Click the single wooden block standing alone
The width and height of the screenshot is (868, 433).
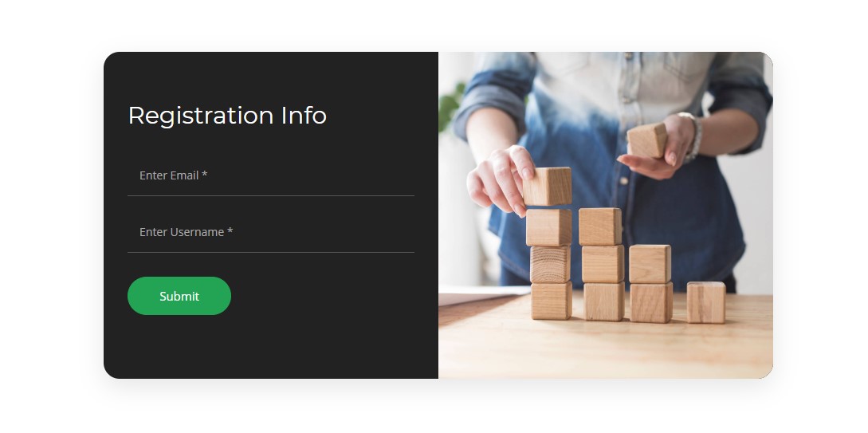(706, 302)
